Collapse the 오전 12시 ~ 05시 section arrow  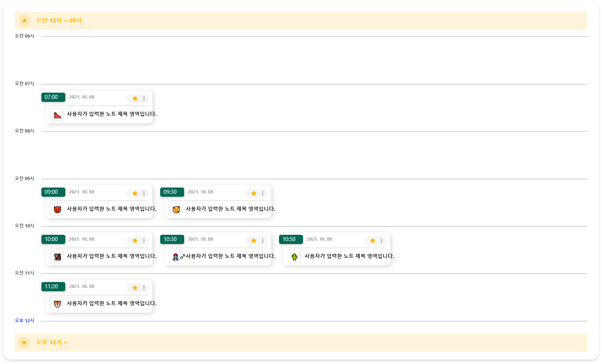[24, 21]
